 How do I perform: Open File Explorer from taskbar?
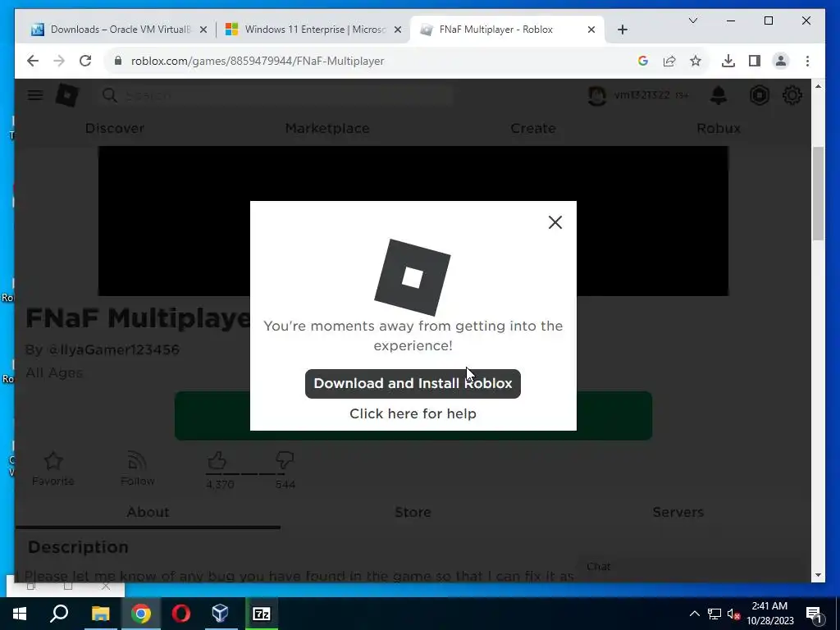[100, 614]
